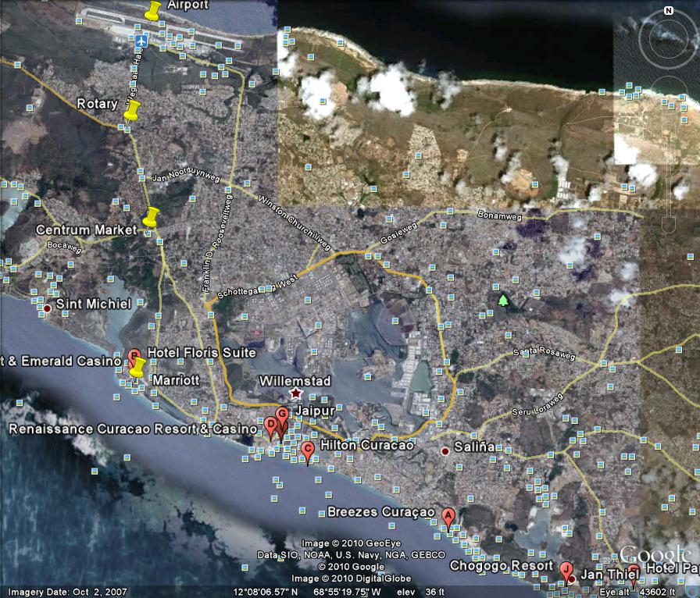The width and height of the screenshot is (700, 598).
Task: Click the Willemstad city label
Action: [x=295, y=381]
